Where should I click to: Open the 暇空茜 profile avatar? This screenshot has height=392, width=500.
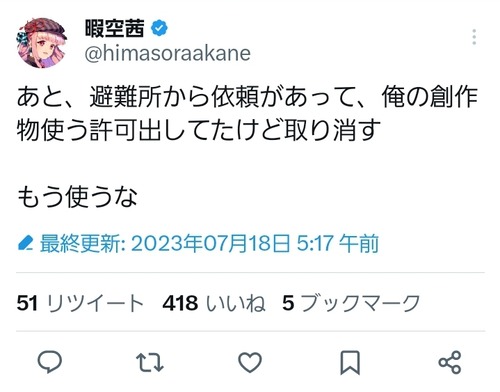pos(42,43)
